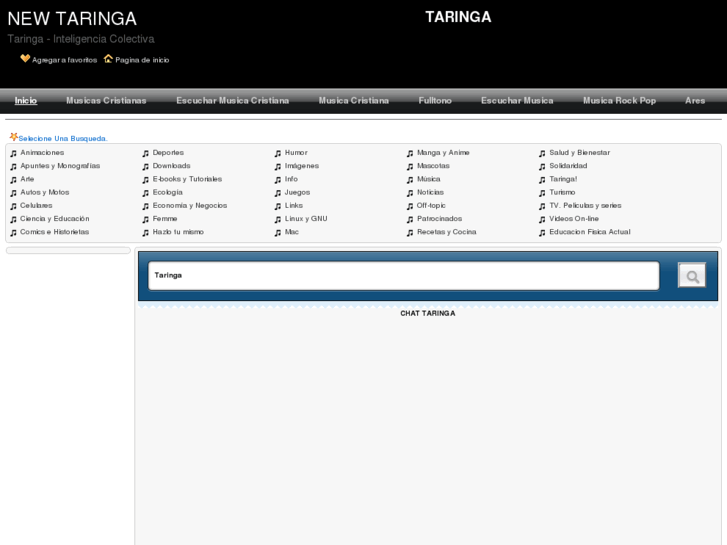
Task: Click the magnifying glass search button
Action: pyautogui.click(x=691, y=275)
